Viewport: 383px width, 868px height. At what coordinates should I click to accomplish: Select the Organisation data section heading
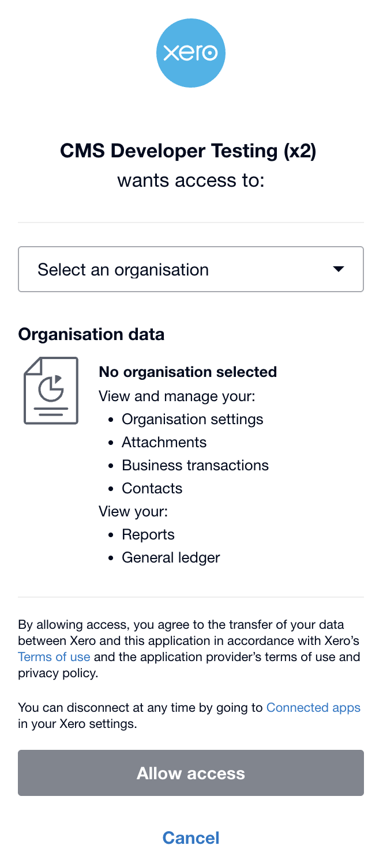[92, 334]
